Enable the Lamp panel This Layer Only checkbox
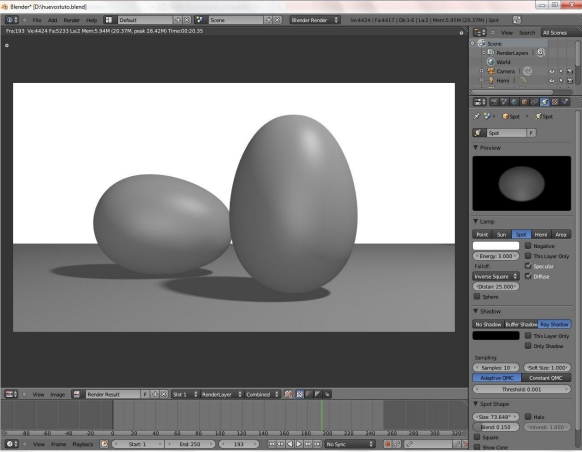 coord(528,256)
